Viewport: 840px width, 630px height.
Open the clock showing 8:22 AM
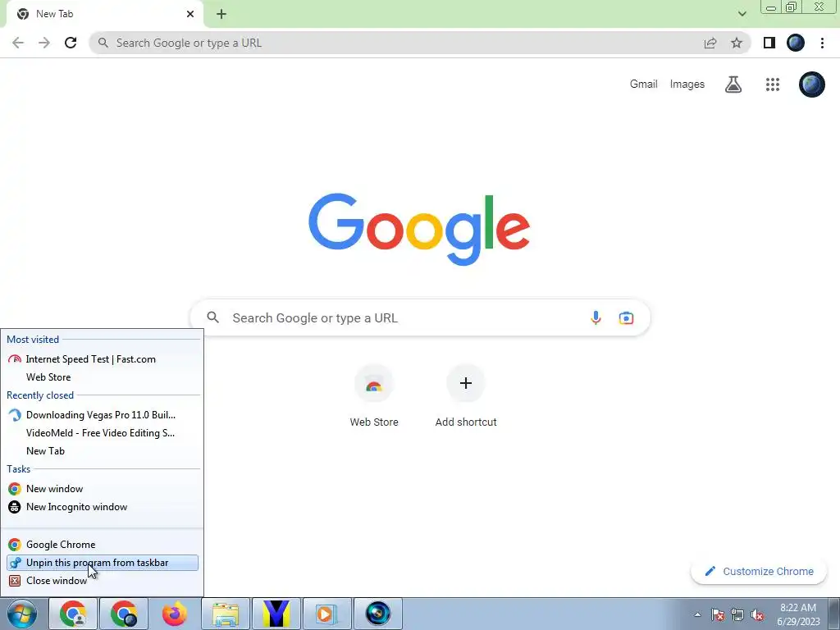pyautogui.click(x=798, y=614)
